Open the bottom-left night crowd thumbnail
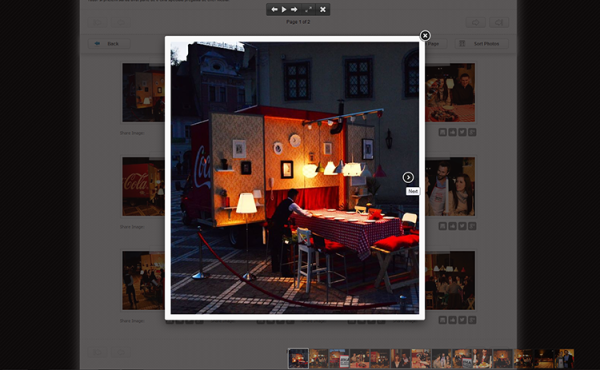 pyautogui.click(x=143, y=280)
